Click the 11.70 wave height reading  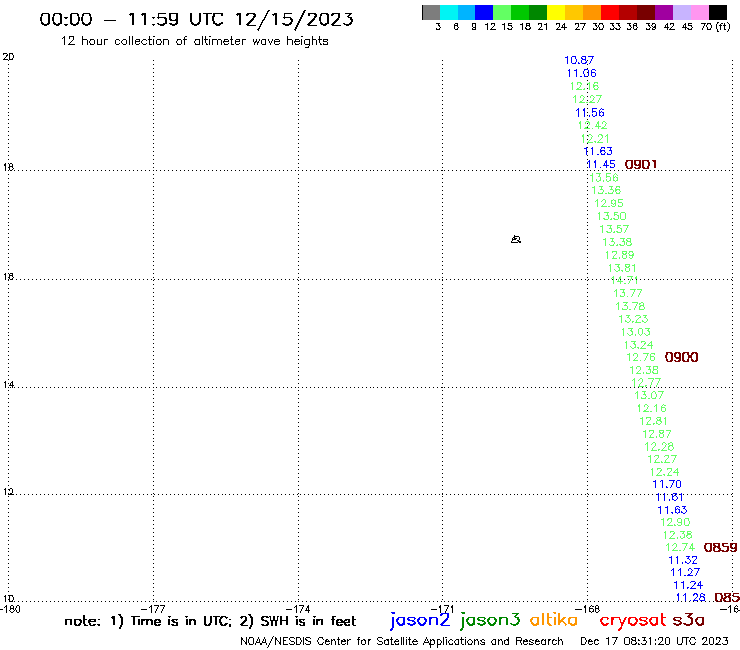[667, 484]
